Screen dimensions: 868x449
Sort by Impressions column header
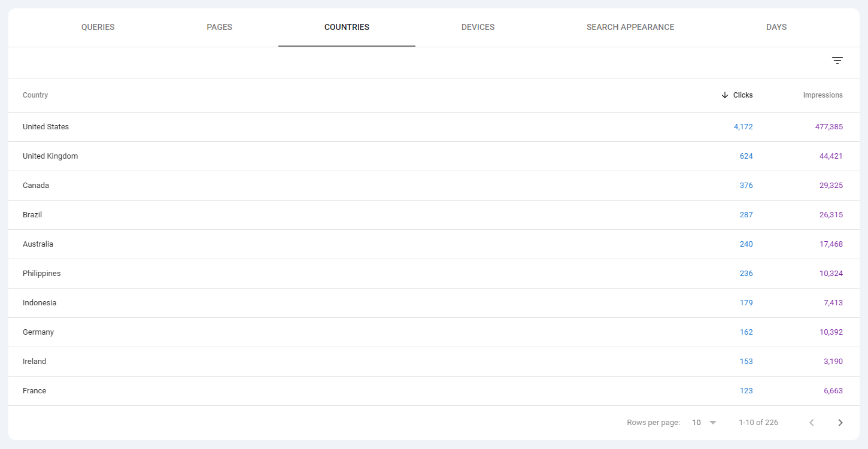[x=823, y=95]
